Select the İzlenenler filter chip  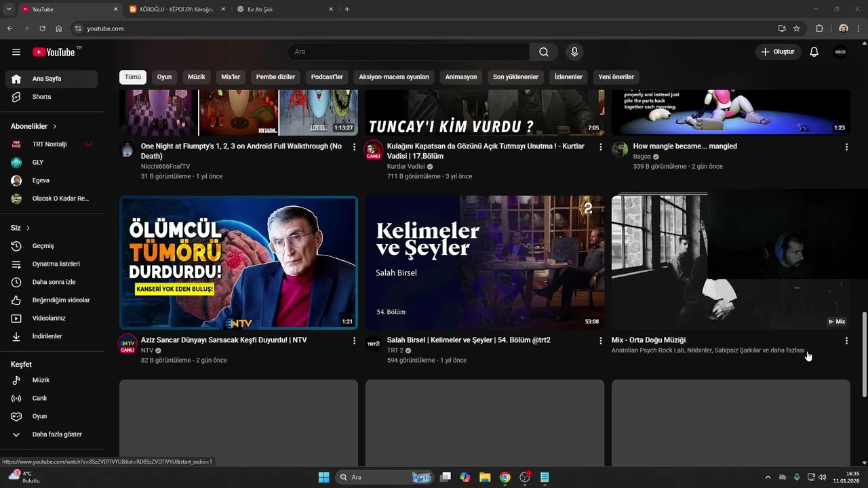click(x=568, y=77)
